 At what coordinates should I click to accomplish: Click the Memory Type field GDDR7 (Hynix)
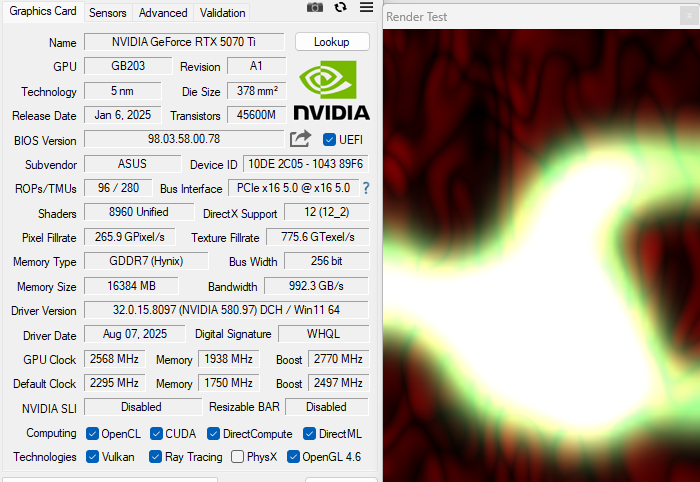pos(146,261)
